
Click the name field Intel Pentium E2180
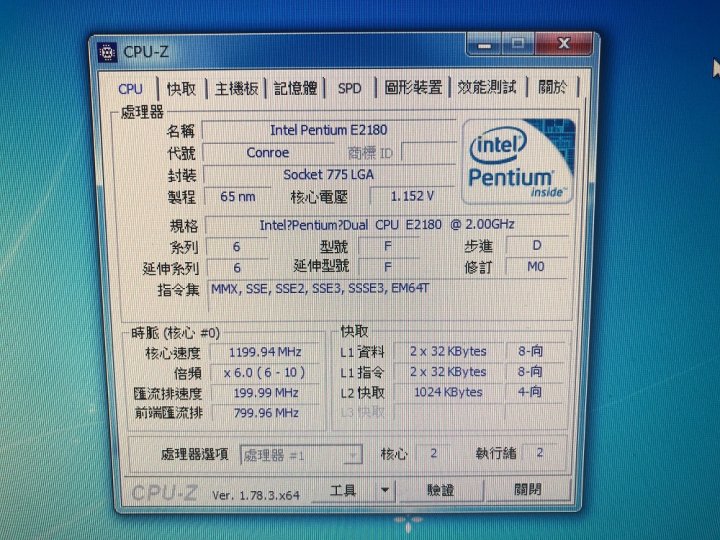tap(328, 130)
